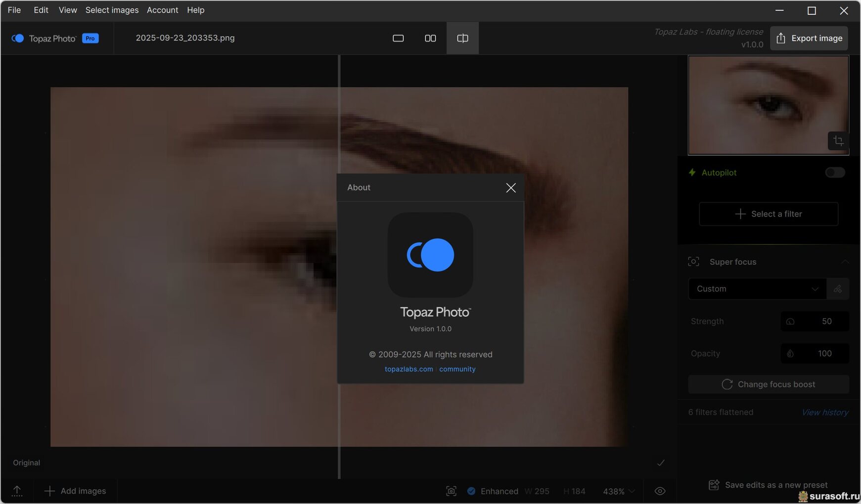The height and width of the screenshot is (504, 861).
Task: Open the topazlabs.com link
Action: 408,369
